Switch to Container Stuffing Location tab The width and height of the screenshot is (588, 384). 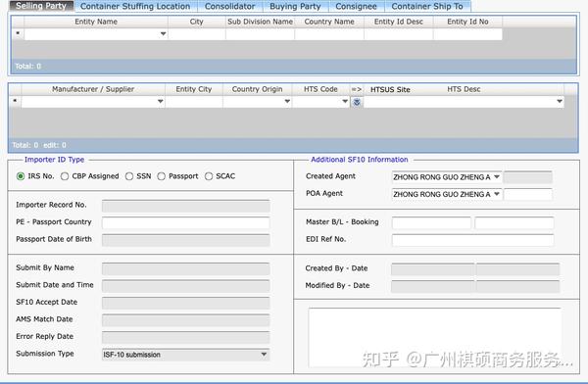(x=135, y=7)
